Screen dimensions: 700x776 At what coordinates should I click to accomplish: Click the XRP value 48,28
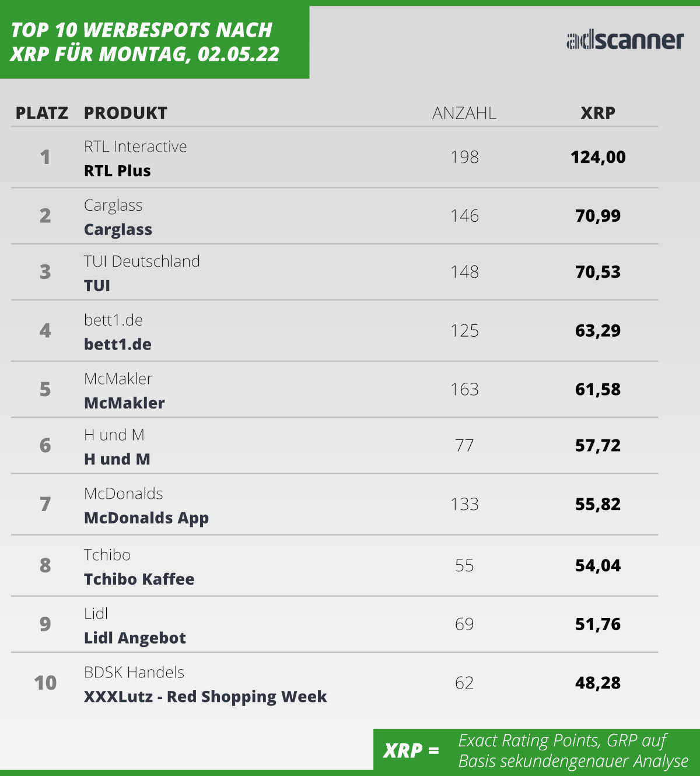598,683
